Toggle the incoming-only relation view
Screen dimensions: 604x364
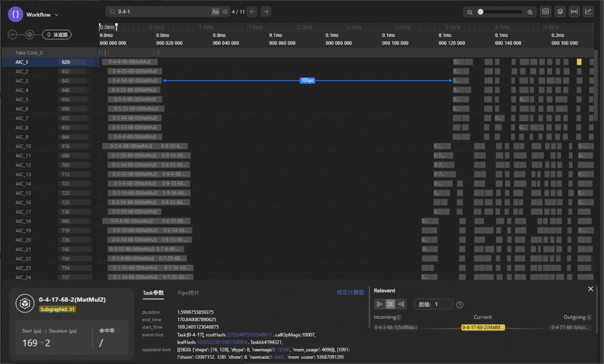tap(379, 304)
